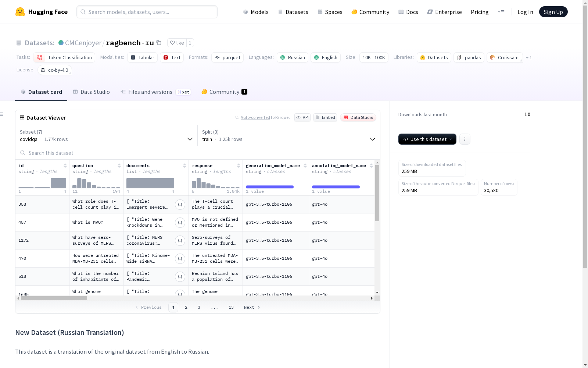Expand the Use this dataset dropdown
This screenshot has width=588, height=368.
427,139
